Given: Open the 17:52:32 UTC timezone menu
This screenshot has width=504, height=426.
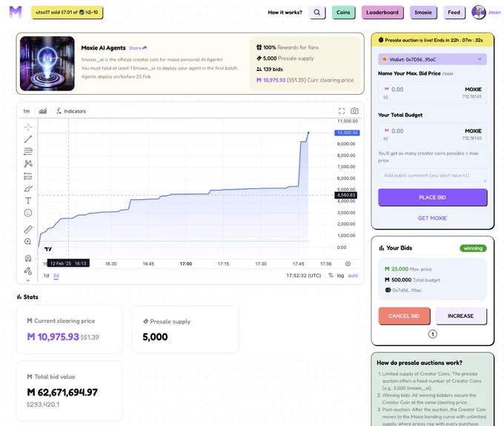Looking at the screenshot, I should (x=304, y=276).
